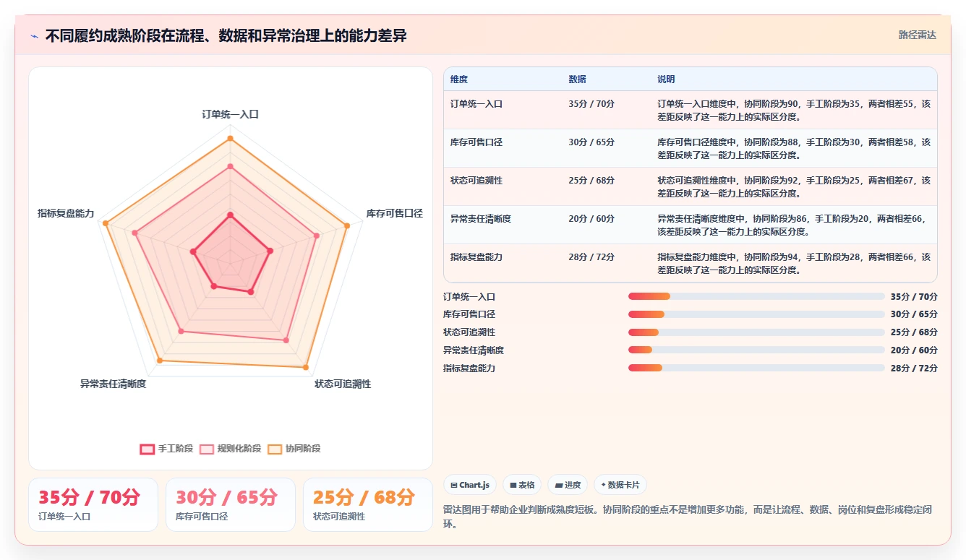Click the 进度 tag
This screenshot has height=560, width=966.
click(x=568, y=485)
